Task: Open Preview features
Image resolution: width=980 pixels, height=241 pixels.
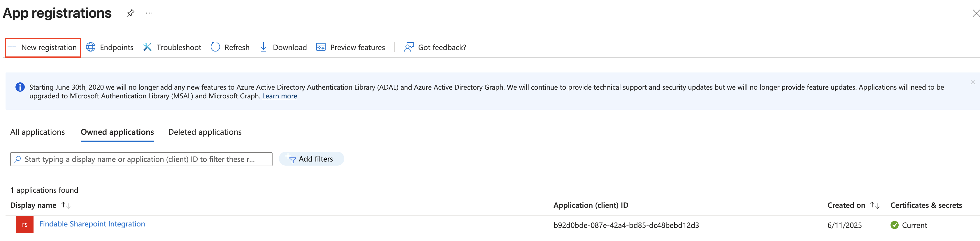Action: [350, 47]
